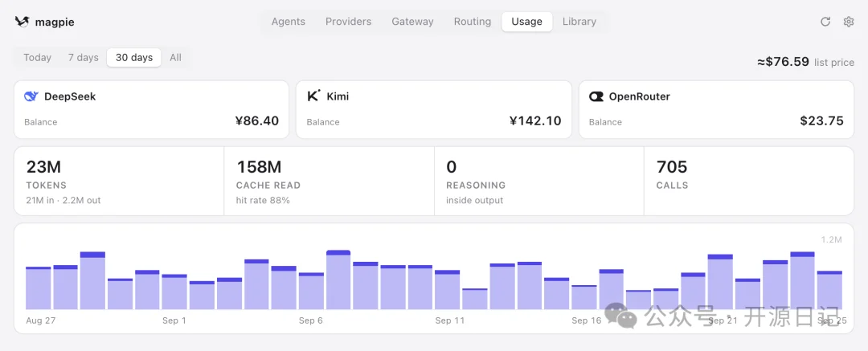Viewport: 868px width, 351px height.
Task: Go to the Gateway tab
Action: pyautogui.click(x=412, y=22)
